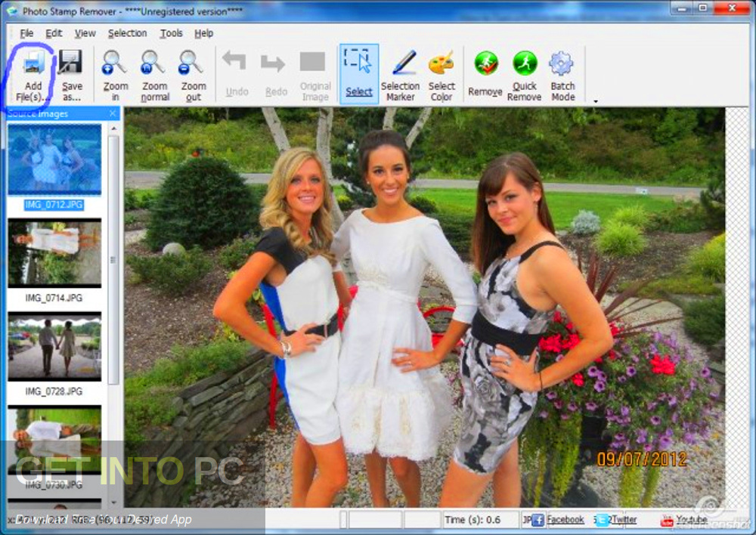Click the Add File(s) icon
The height and width of the screenshot is (535, 756).
(x=33, y=73)
